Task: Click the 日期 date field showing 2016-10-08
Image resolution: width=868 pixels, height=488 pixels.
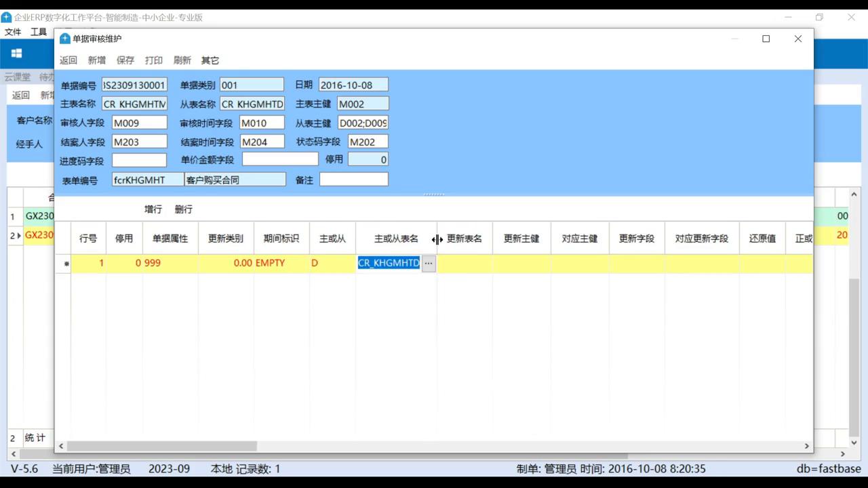Action: (x=353, y=84)
